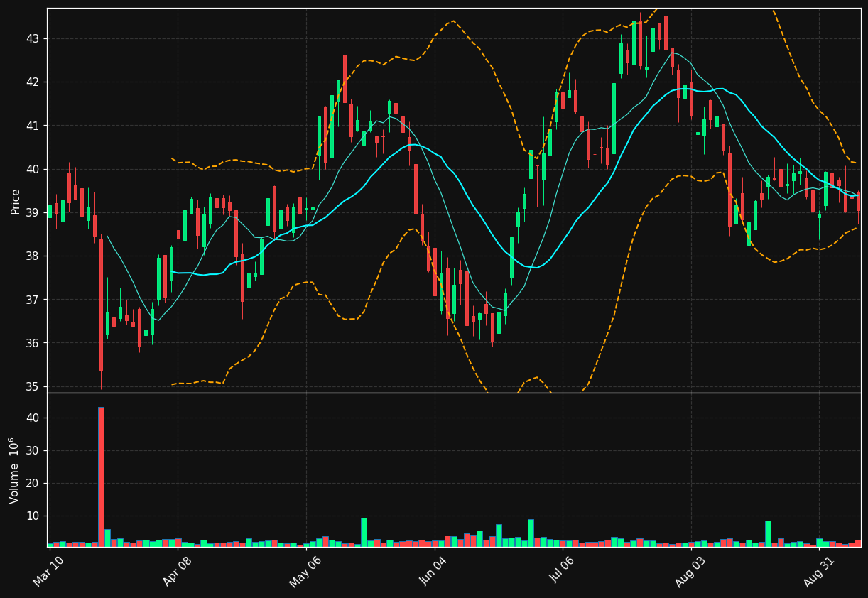Click the volume tick label 20
This screenshot has height=598, width=868.
[34, 484]
